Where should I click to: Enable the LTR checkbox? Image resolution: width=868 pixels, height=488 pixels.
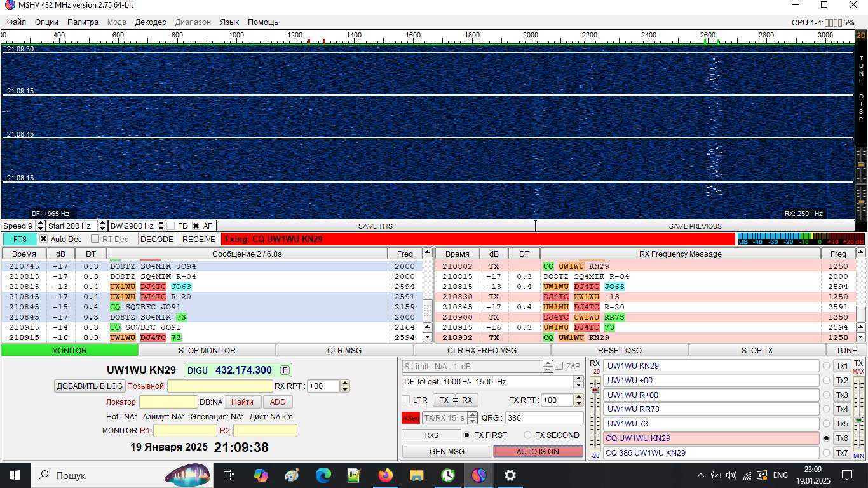point(405,400)
